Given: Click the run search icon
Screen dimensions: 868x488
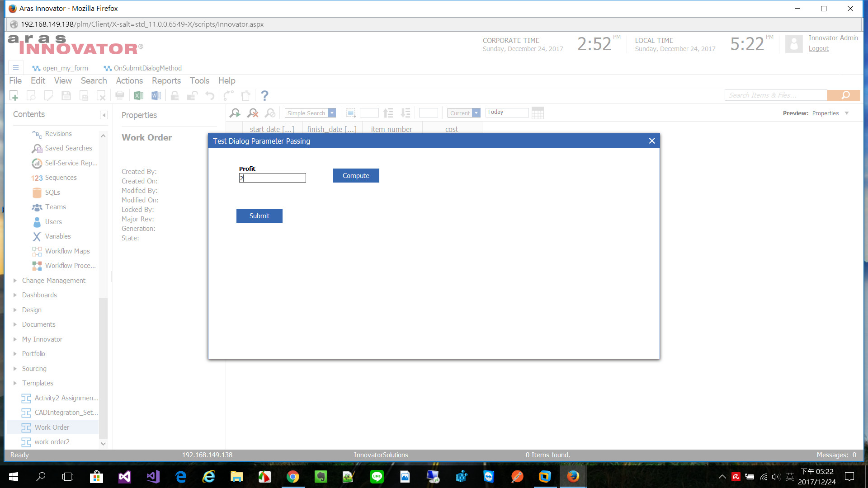Looking at the screenshot, I should 235,113.
